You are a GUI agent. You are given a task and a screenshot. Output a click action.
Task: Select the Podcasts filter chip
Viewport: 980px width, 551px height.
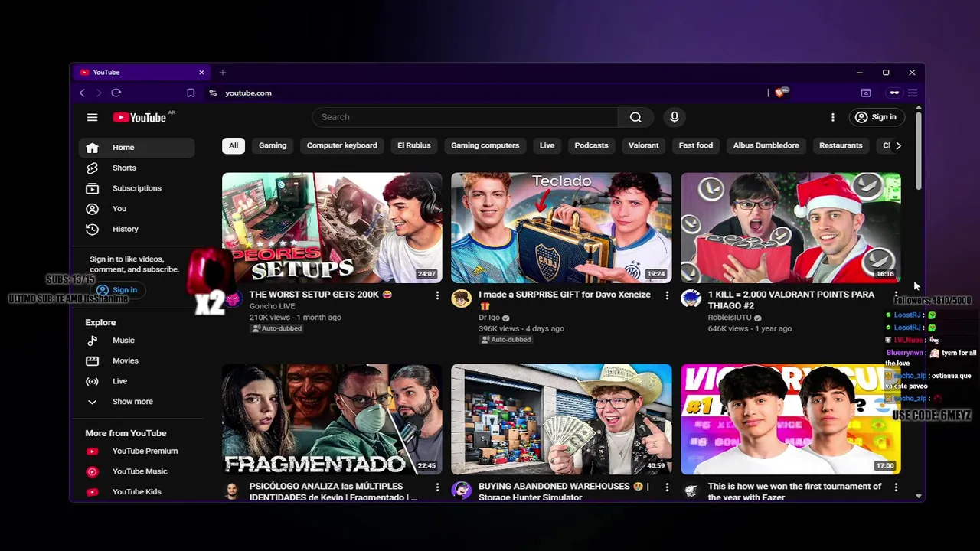(591, 145)
